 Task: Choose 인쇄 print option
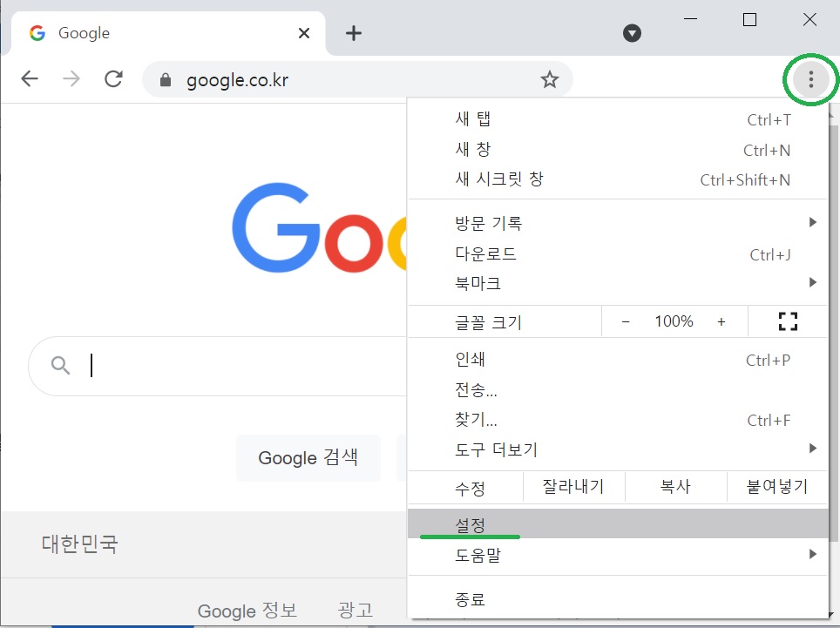click(x=618, y=359)
